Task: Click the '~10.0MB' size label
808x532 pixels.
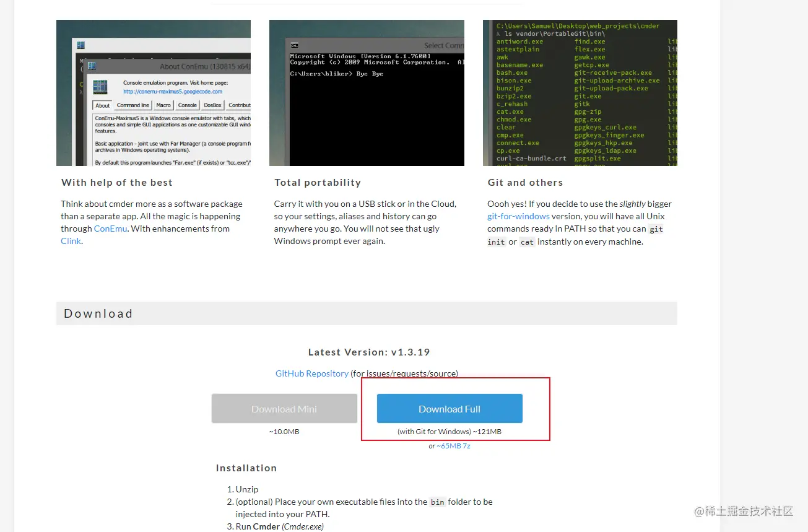Action: click(x=284, y=432)
